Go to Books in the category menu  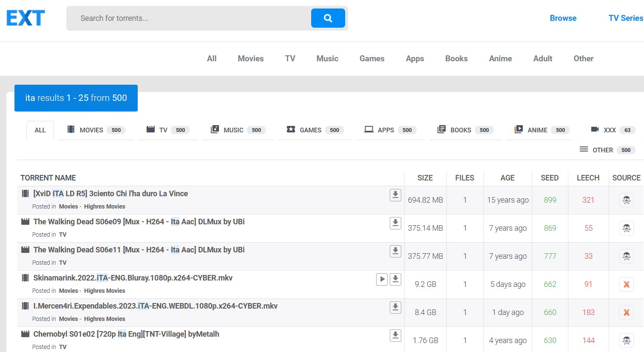point(456,59)
